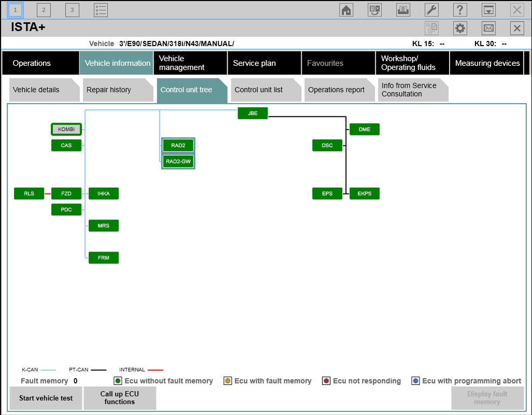Screen dimensions: 532x415
Task: Select the Control unit tree tab
Action: coord(192,90)
